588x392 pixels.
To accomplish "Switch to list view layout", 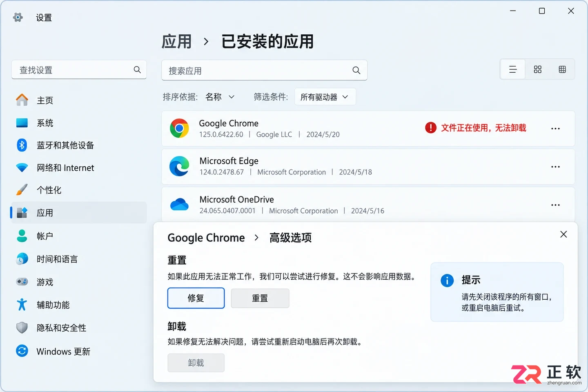I will point(513,69).
